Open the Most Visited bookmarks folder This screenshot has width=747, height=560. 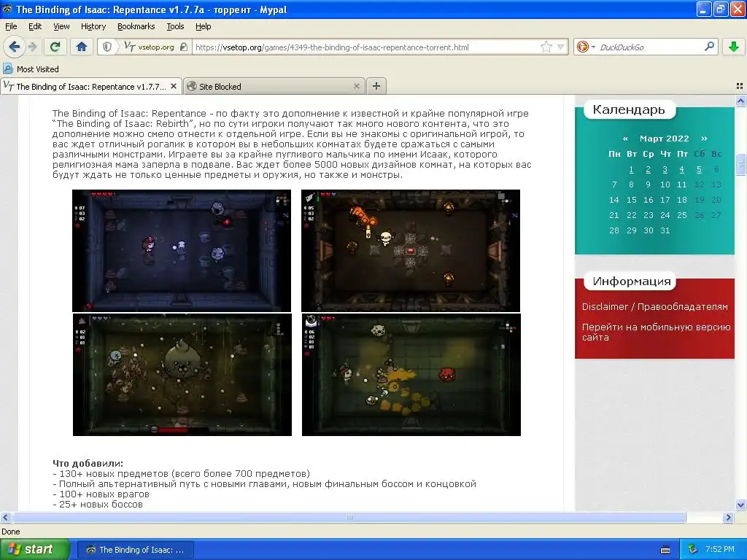[x=31, y=69]
